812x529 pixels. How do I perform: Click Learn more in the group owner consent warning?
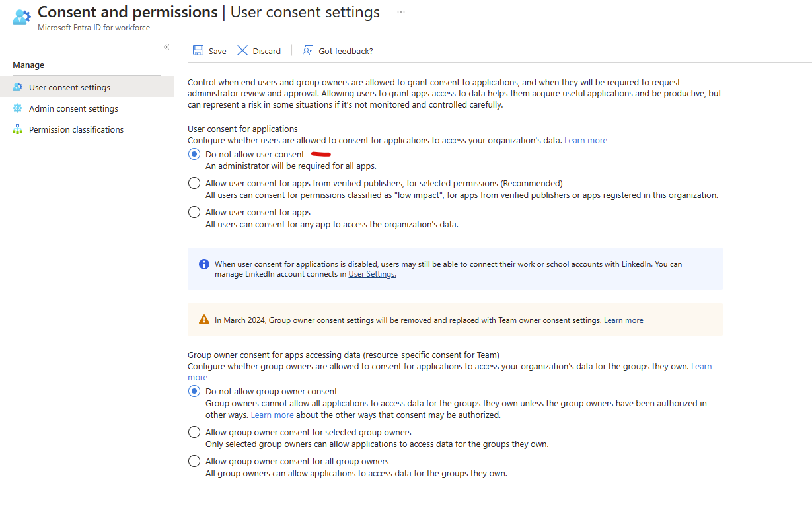coord(623,320)
